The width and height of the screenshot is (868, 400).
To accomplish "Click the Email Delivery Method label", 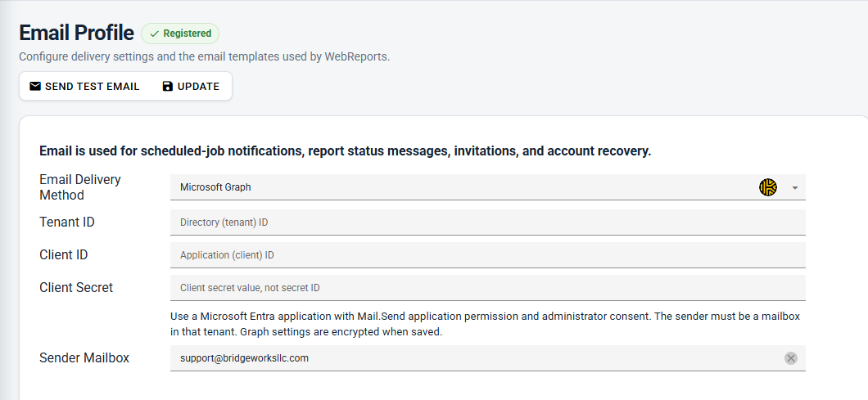I will (80, 187).
